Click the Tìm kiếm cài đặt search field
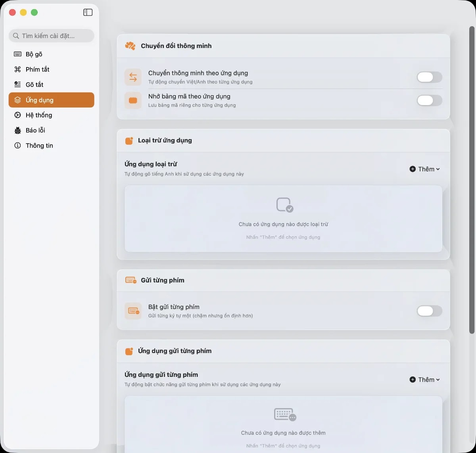 (x=52, y=36)
